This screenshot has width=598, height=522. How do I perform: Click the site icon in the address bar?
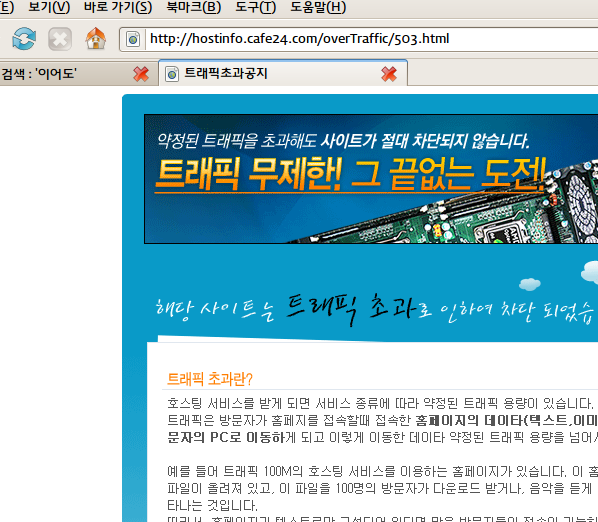(133, 39)
